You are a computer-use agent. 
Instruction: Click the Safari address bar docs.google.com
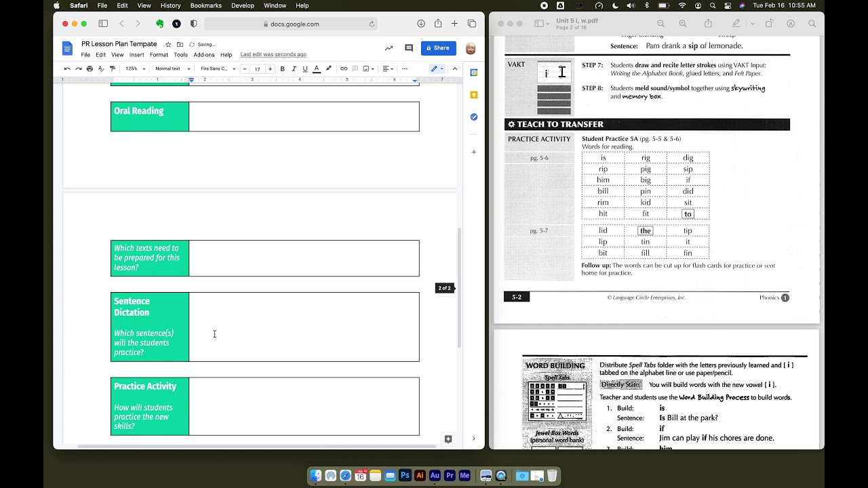pyautogui.click(x=290, y=24)
